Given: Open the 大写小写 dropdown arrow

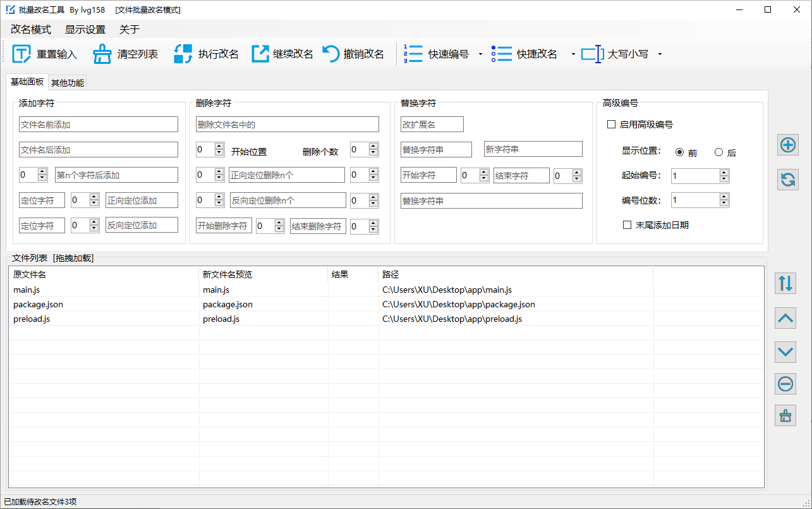Looking at the screenshot, I should pos(660,54).
